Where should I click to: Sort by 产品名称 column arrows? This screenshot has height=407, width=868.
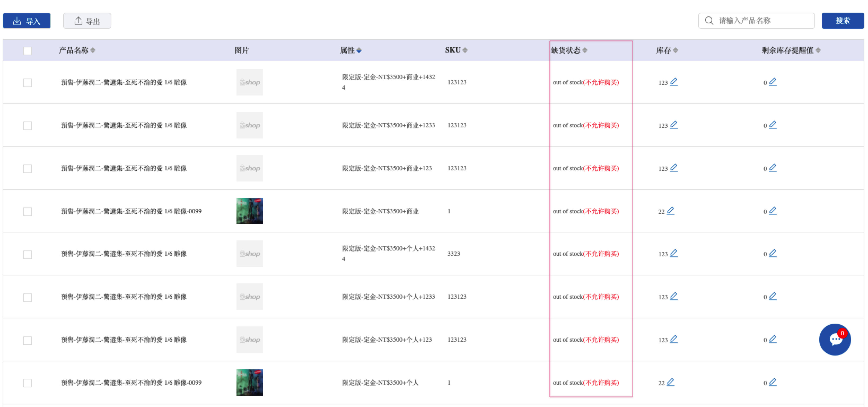[x=93, y=50]
